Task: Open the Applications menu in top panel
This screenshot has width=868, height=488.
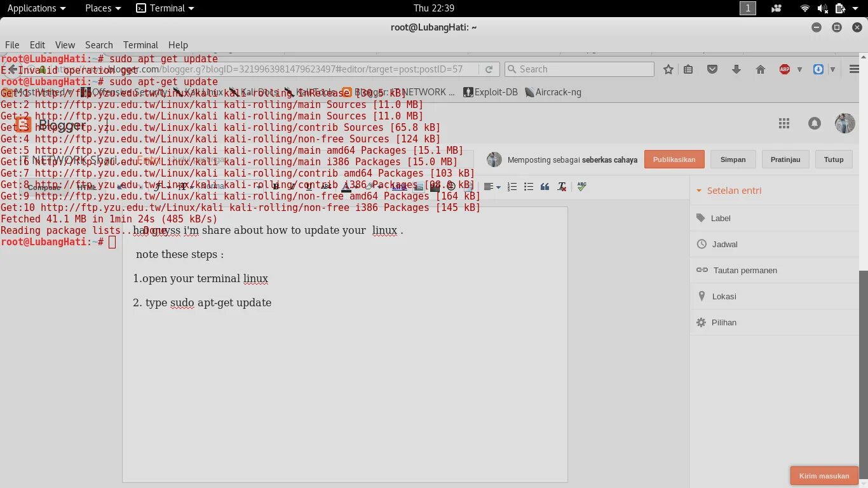Action: [x=36, y=8]
